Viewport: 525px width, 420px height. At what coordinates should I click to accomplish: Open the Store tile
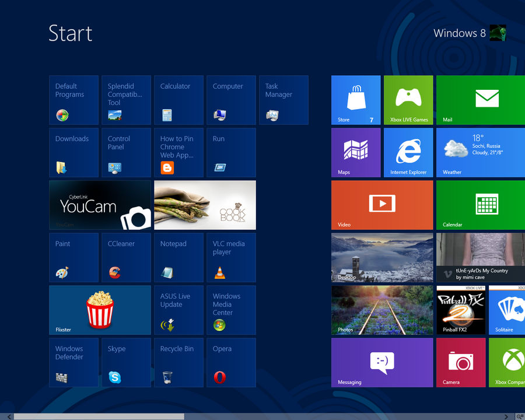356,100
